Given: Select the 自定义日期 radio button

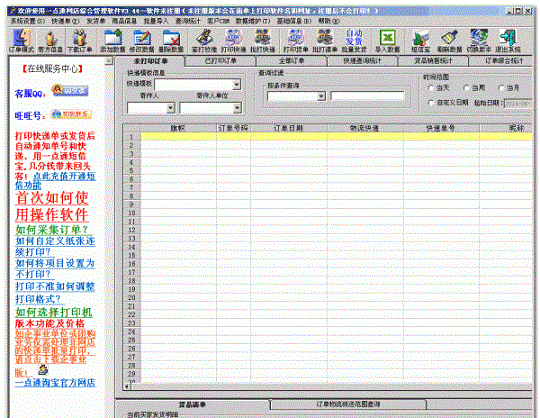Looking at the screenshot, I should [430, 103].
